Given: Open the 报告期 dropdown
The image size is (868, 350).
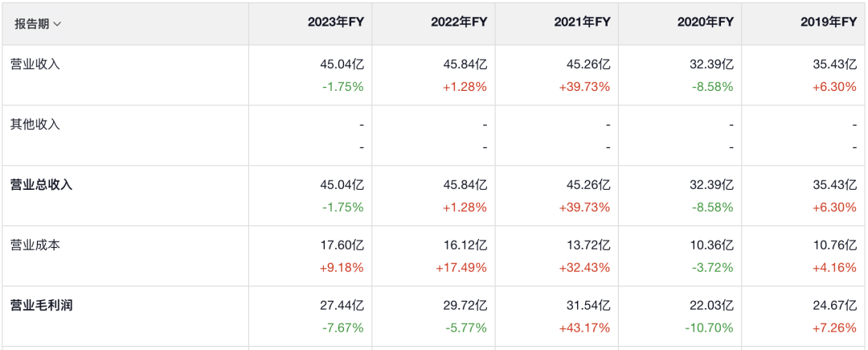Looking at the screenshot, I should click(x=38, y=23).
